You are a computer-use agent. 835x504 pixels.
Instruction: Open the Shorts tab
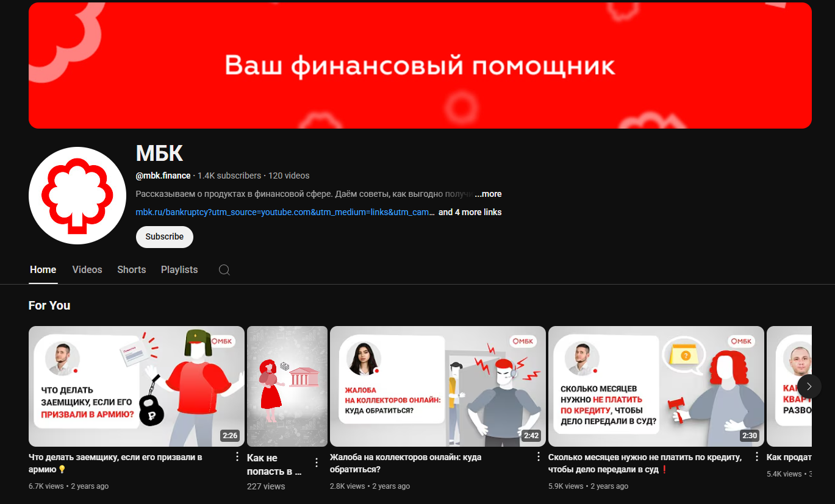click(131, 269)
